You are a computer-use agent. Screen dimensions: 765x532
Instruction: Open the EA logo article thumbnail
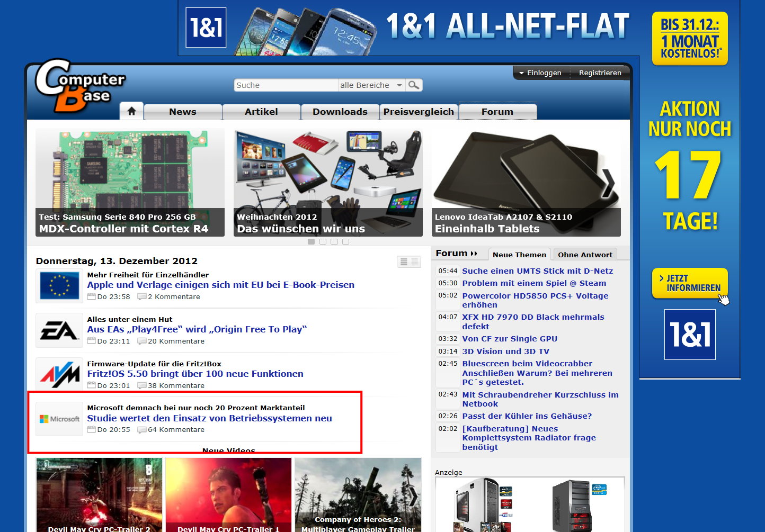point(59,330)
